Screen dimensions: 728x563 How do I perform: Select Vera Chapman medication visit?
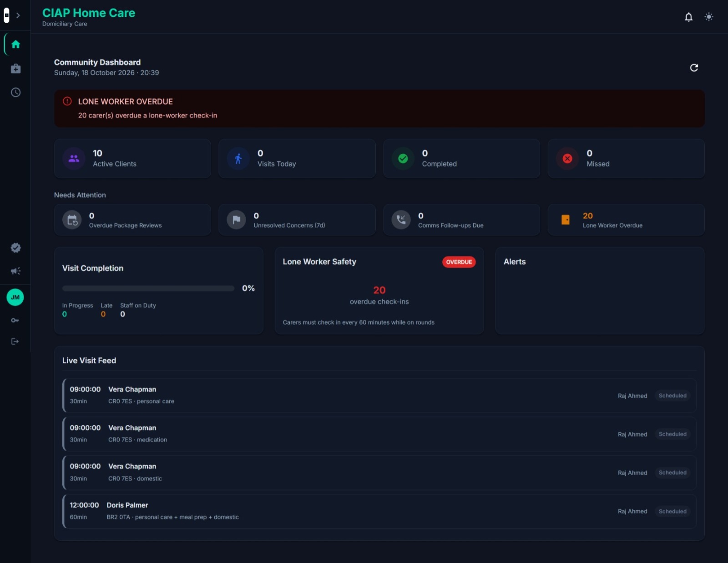[379, 434]
